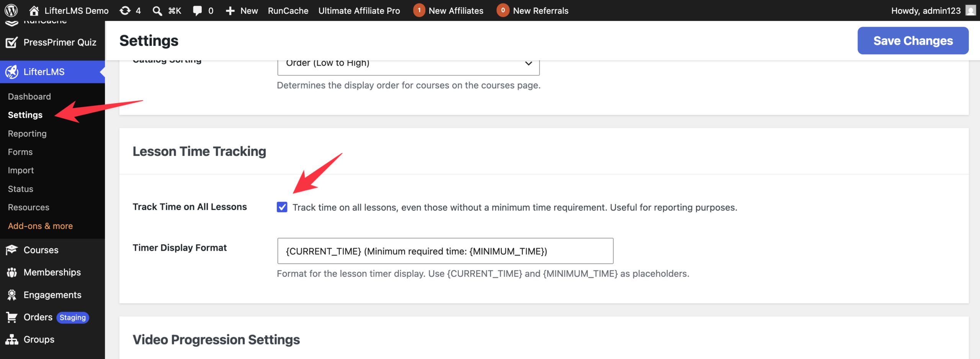Open the search magnifier icon
This screenshot has height=359, width=980.
pos(157,10)
